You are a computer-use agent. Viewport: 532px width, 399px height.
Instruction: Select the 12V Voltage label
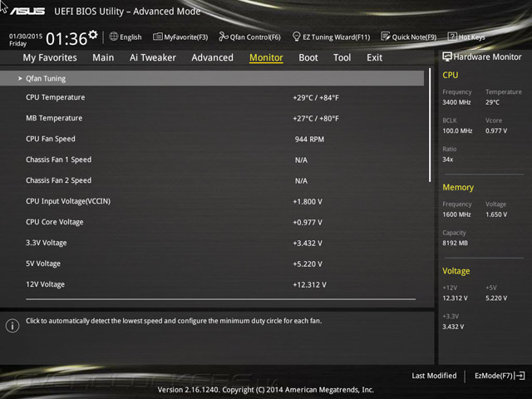click(45, 284)
